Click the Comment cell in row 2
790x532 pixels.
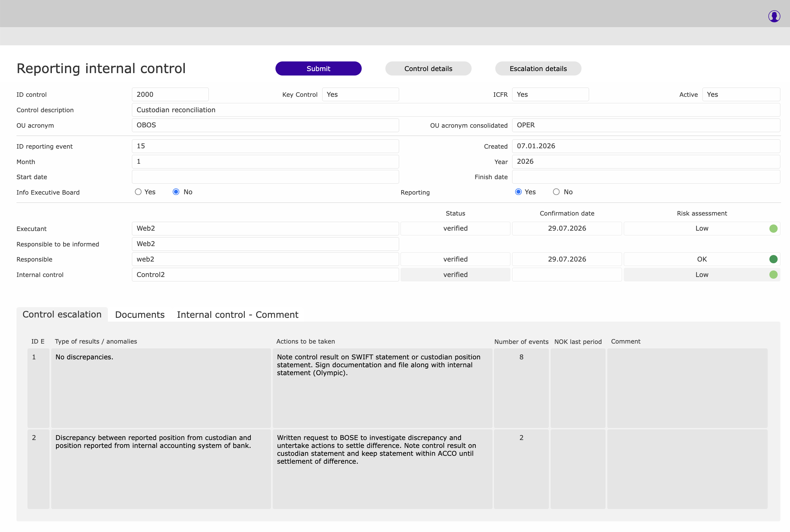pyautogui.click(x=687, y=469)
